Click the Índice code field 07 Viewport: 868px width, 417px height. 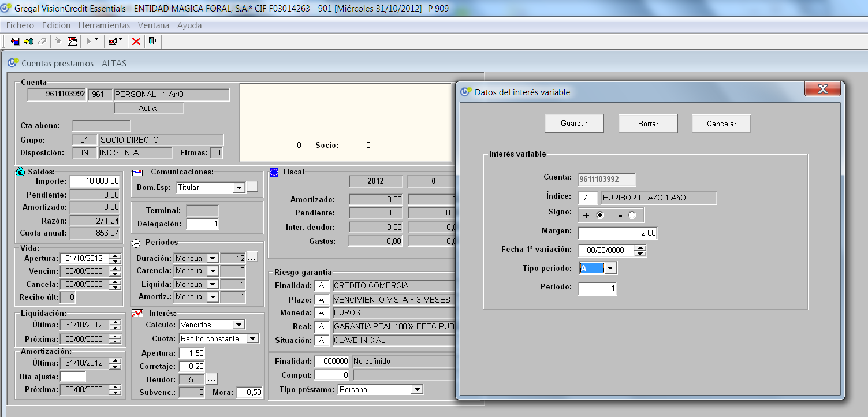[588, 198]
